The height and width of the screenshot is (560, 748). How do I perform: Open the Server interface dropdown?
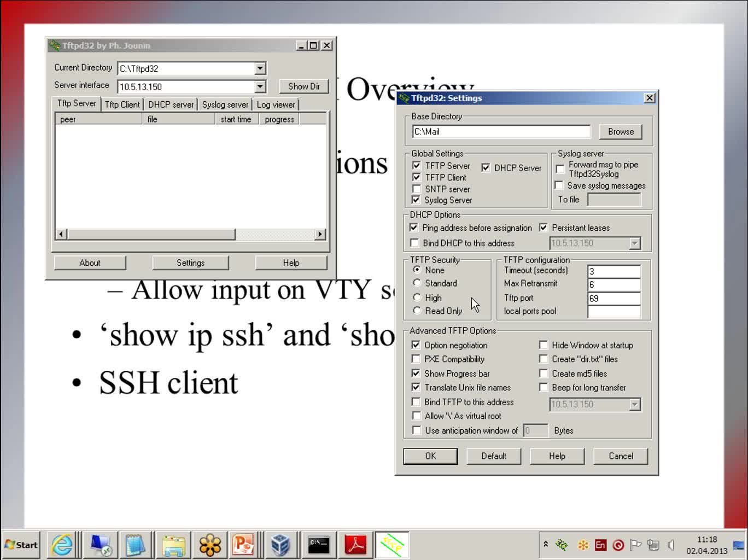tap(260, 86)
